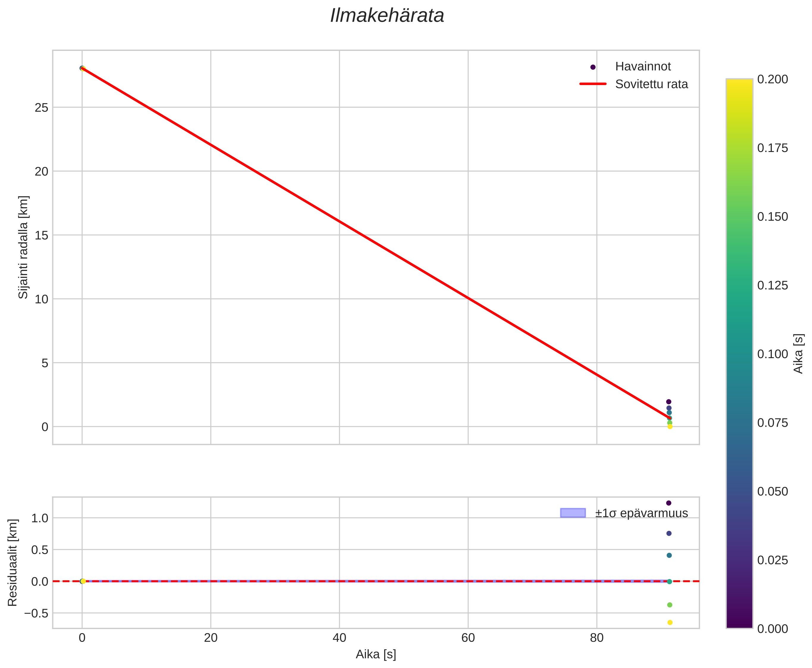Click the Sovitettu rata legend red line
The image size is (812, 668).
[593, 84]
